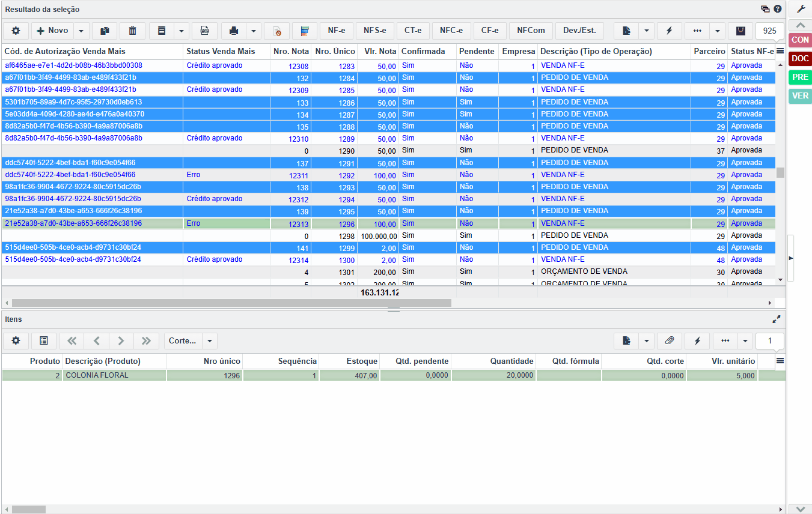Click the results grid horizontal scrollbar thumb
Image resolution: width=812 pixels, height=514 pixels.
pyautogui.click(x=231, y=303)
